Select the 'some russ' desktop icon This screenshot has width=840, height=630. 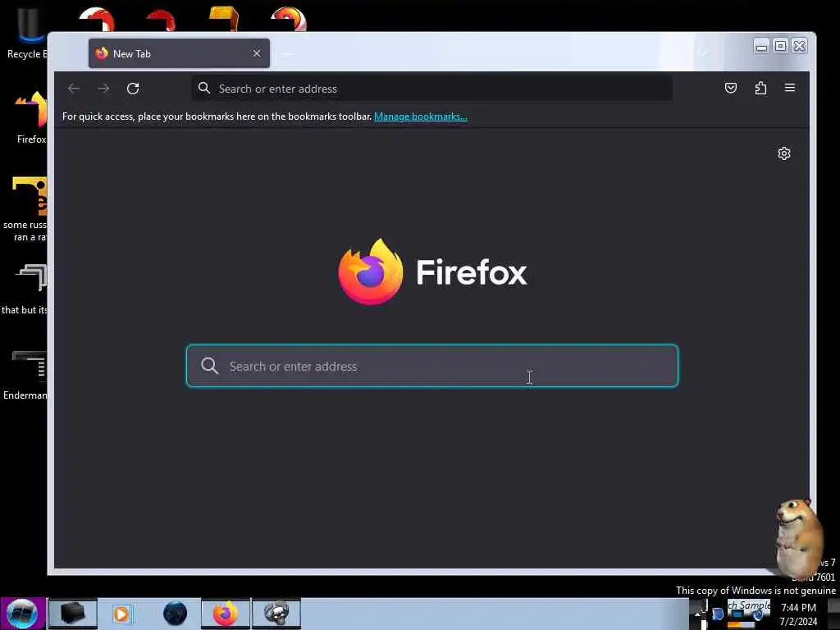click(x=27, y=209)
